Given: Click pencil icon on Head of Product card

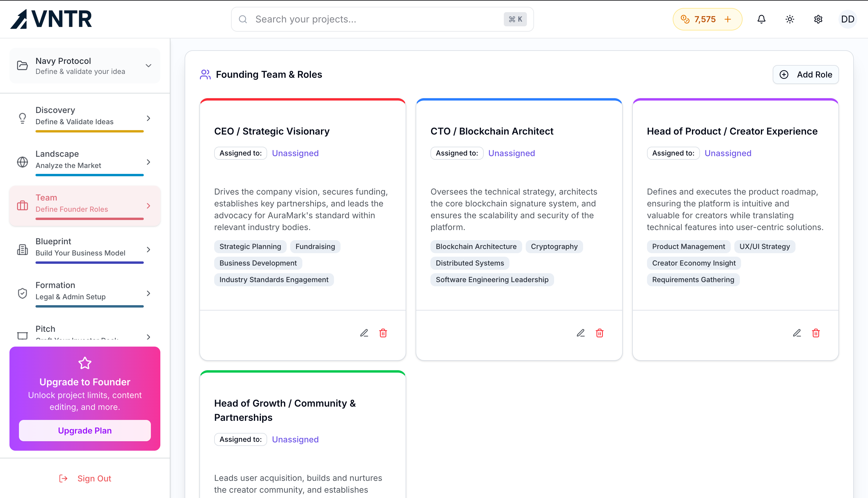Looking at the screenshot, I should [x=797, y=333].
